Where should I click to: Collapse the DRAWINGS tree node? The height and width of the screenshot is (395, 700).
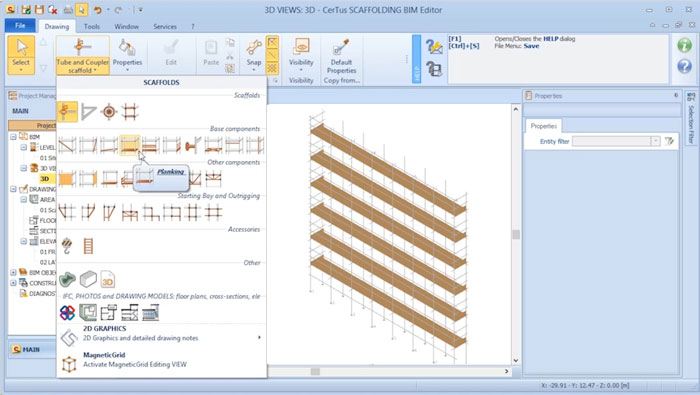tap(13, 189)
